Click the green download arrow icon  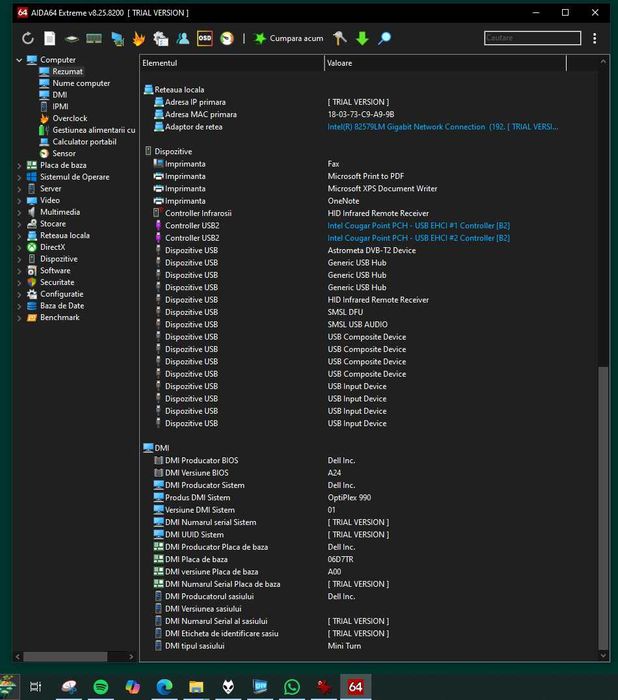pos(362,39)
